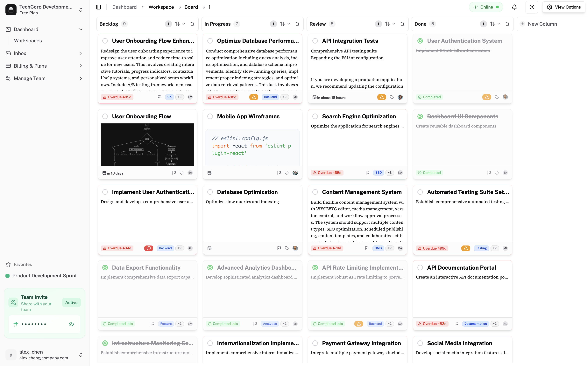
Task: Flag the Mobile App Wireframes card
Action: [x=279, y=173]
